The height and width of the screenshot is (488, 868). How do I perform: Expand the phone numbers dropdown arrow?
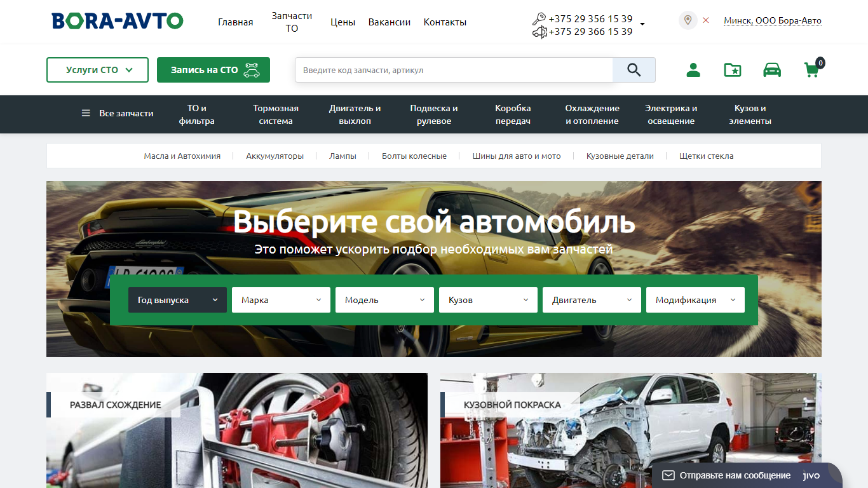pos(642,24)
